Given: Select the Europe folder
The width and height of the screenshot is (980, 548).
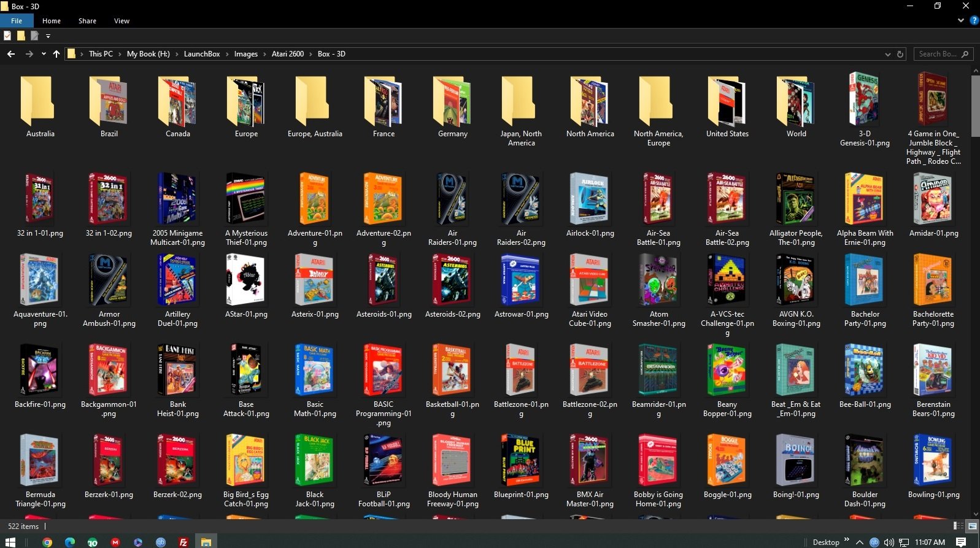Looking at the screenshot, I should tap(247, 106).
